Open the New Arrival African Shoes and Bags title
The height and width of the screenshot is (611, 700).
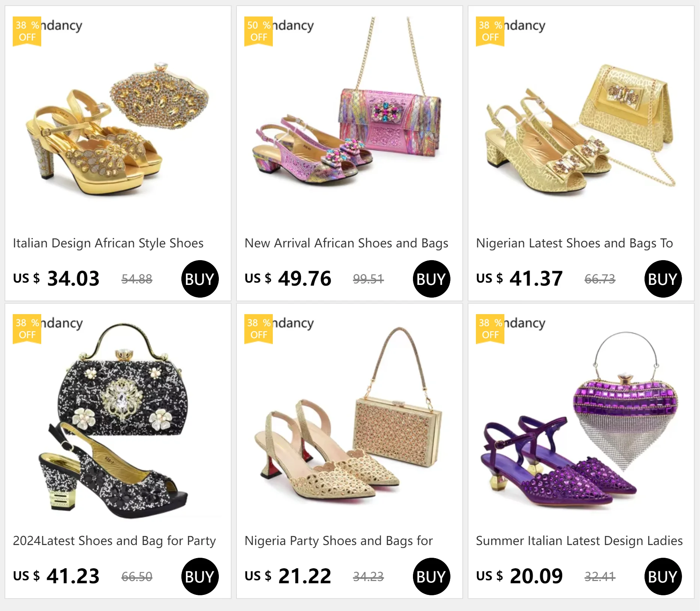point(346,243)
